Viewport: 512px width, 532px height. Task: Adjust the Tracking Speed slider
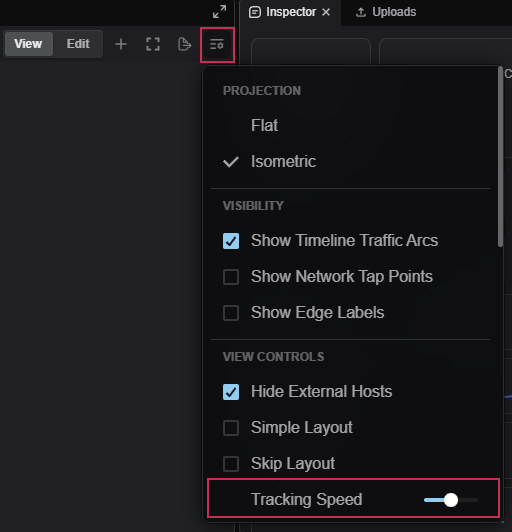pos(451,500)
